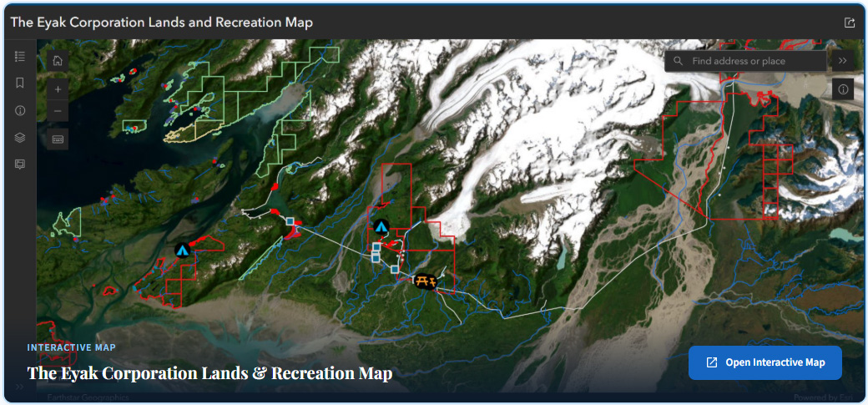Open the map tour slides icon
868x405 pixels.
point(20,165)
